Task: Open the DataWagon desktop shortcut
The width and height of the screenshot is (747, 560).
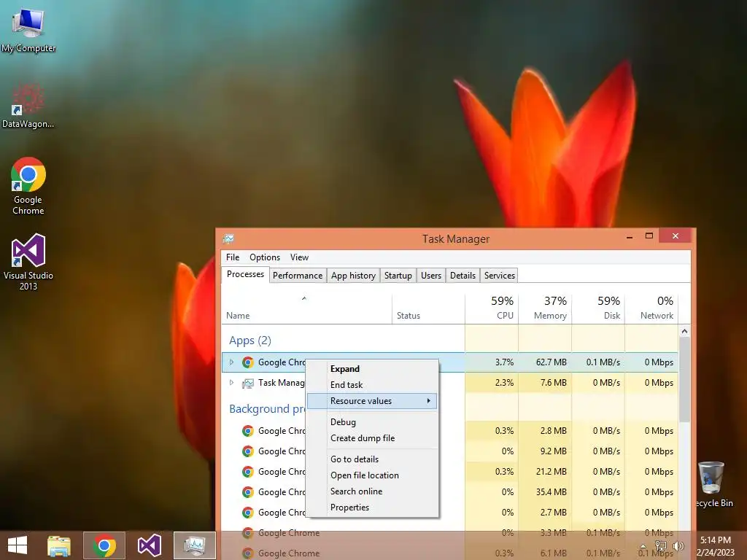Action: (28, 106)
